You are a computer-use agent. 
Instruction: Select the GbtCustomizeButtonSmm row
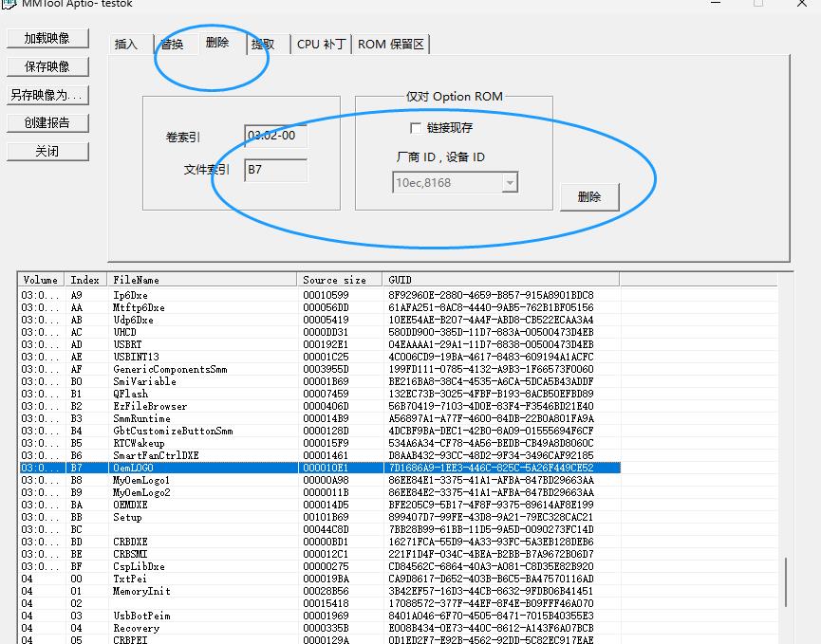pos(320,432)
